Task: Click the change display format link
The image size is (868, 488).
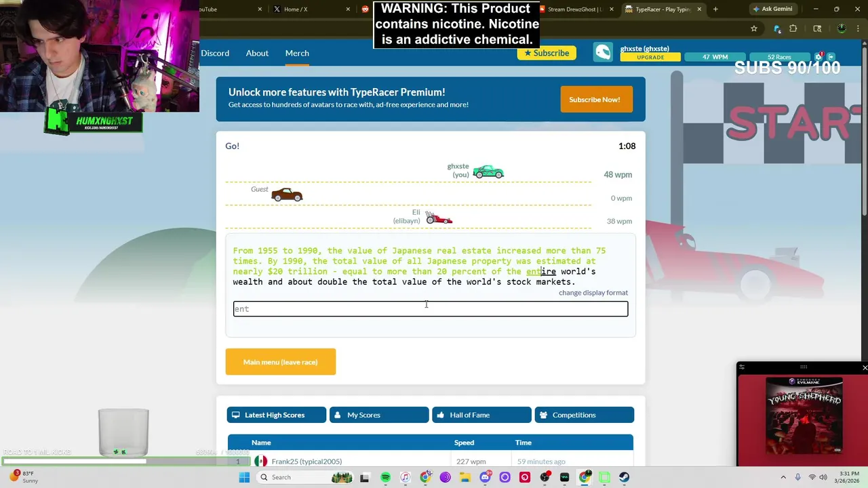Action: pos(593,293)
